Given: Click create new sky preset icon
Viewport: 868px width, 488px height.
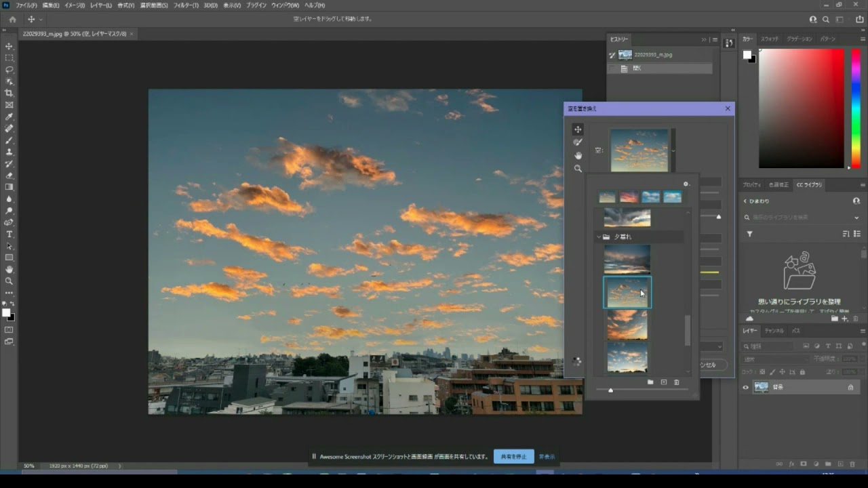Looking at the screenshot, I should [664, 382].
